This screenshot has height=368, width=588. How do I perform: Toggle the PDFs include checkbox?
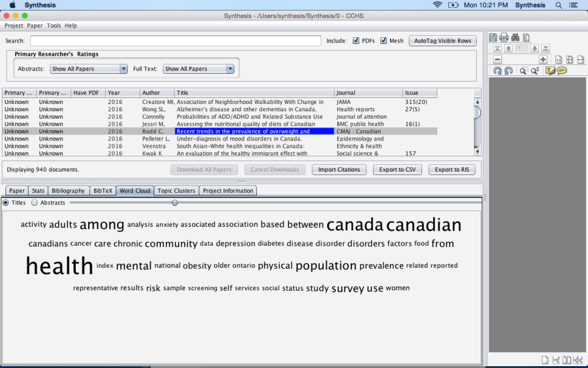click(356, 41)
